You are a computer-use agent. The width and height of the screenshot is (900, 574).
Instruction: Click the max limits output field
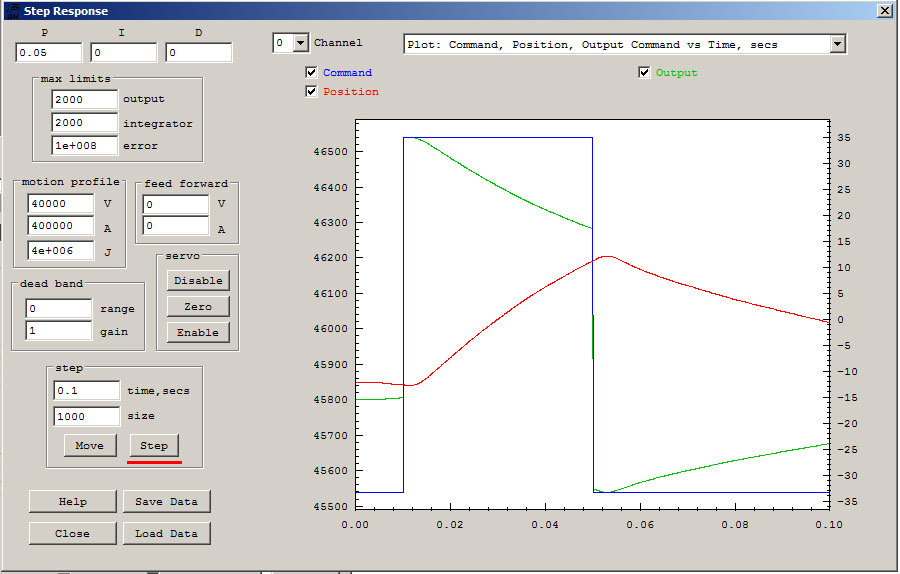[x=84, y=99]
